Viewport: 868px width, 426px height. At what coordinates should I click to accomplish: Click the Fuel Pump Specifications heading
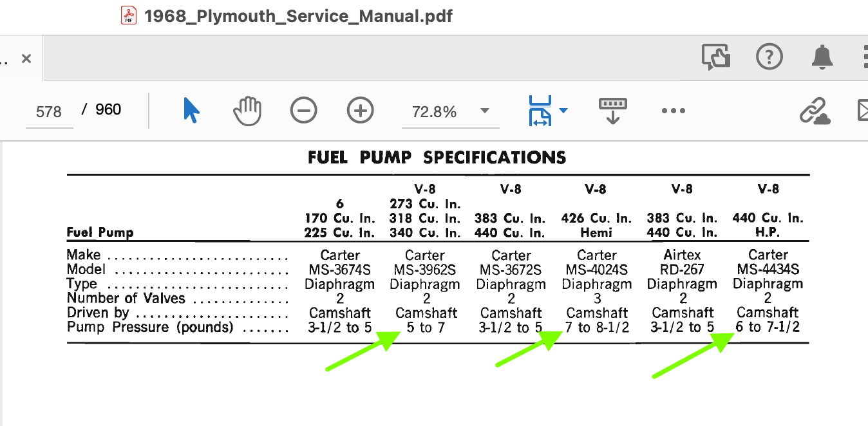[437, 157]
